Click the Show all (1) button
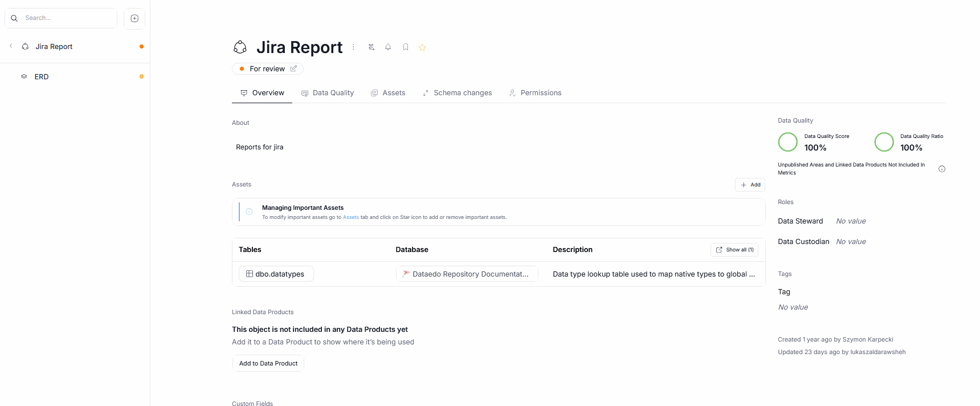This screenshot has width=980, height=406. pos(734,250)
